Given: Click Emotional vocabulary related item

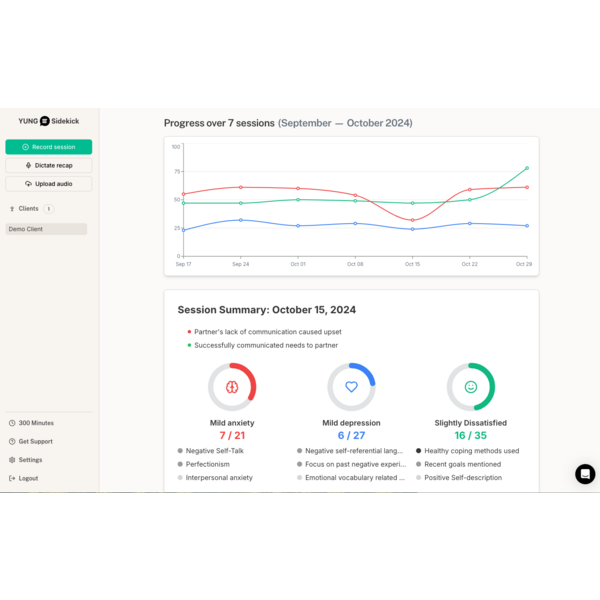Looking at the screenshot, I should coord(351,478).
